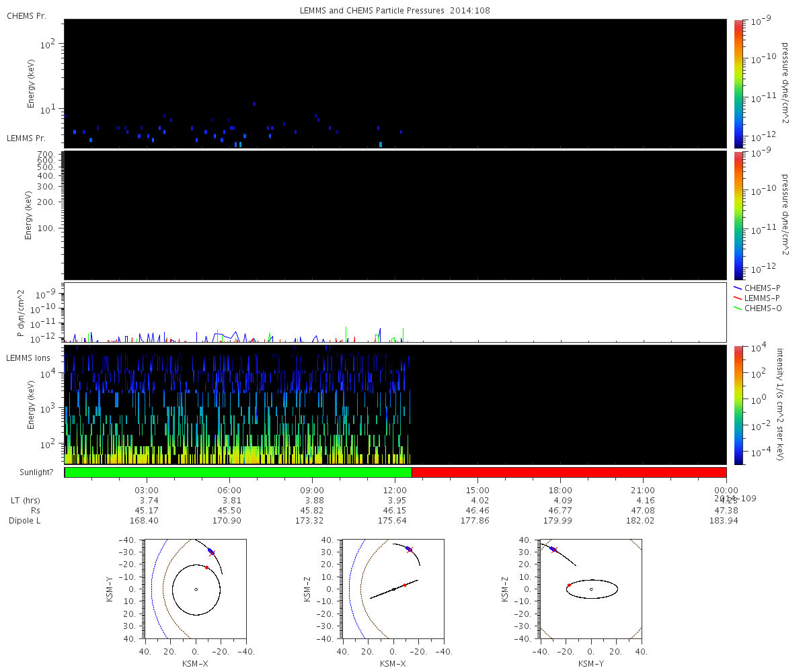This screenshot has height=672, width=807.
Task: Click the red dot in KSM-X/KSM-Y plot
Action: [x=206, y=568]
